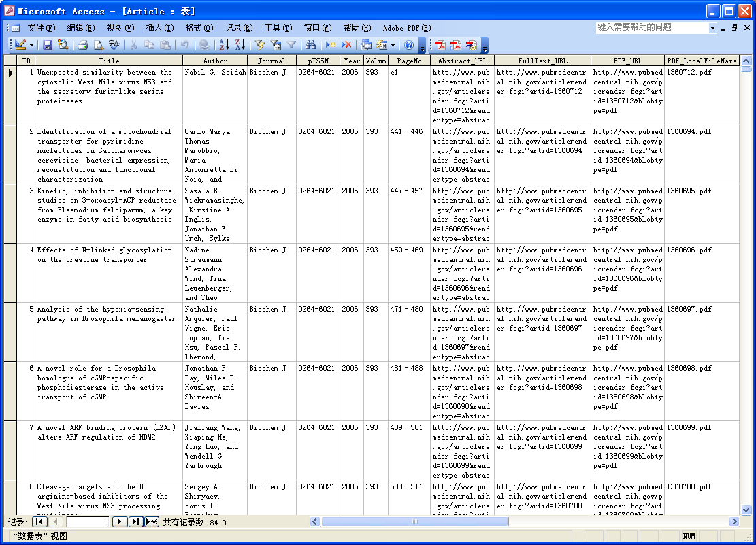Screen dimensions: 756x545
Task: Click the Print icon
Action: pyautogui.click(x=82, y=45)
